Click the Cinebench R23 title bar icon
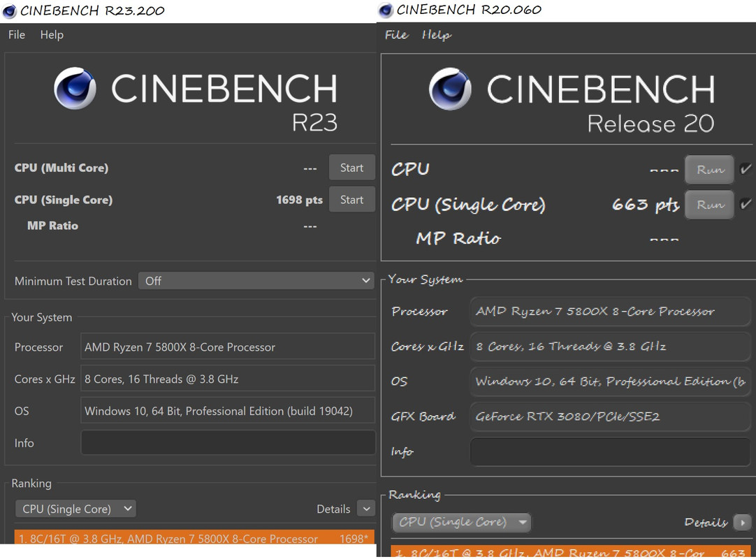The height and width of the screenshot is (559, 756). coord(10,10)
